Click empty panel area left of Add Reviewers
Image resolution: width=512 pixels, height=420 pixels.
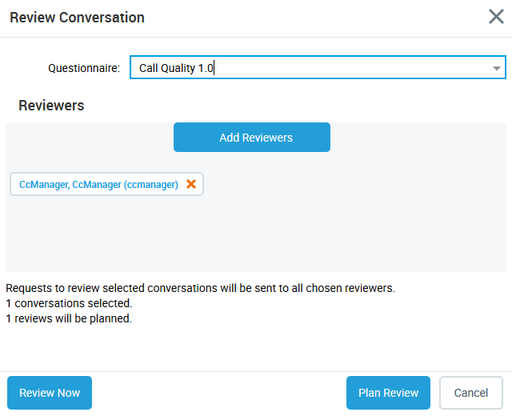(88, 138)
